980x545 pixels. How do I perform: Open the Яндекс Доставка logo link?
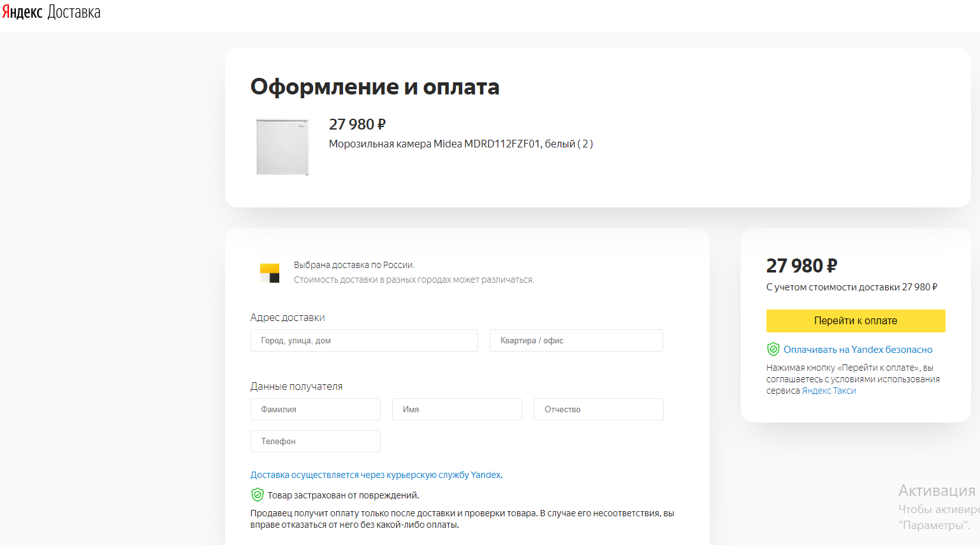pyautogui.click(x=51, y=12)
